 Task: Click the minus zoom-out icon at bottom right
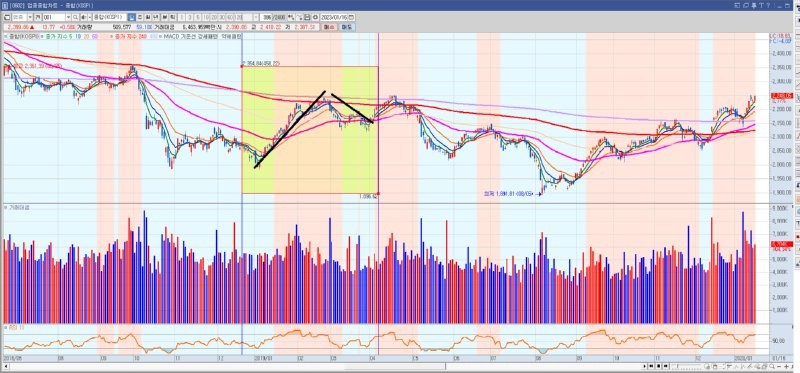click(x=779, y=366)
